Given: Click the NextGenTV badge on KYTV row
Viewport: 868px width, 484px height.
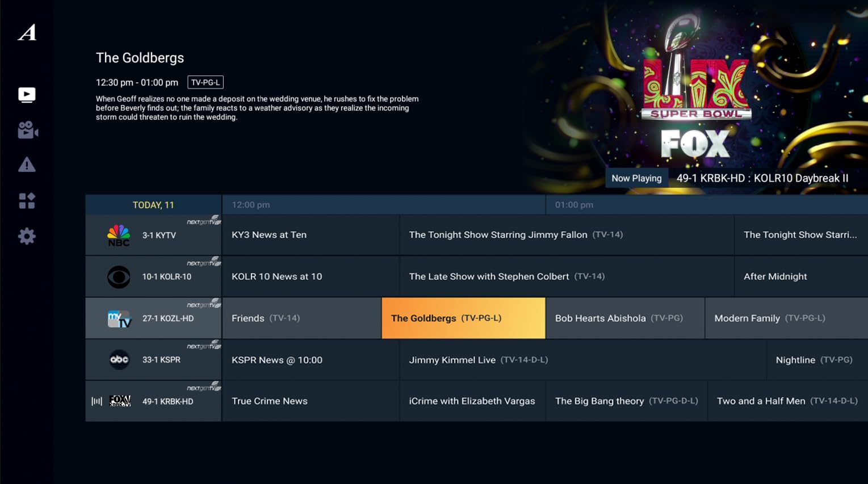Looking at the screenshot, I should (204, 221).
